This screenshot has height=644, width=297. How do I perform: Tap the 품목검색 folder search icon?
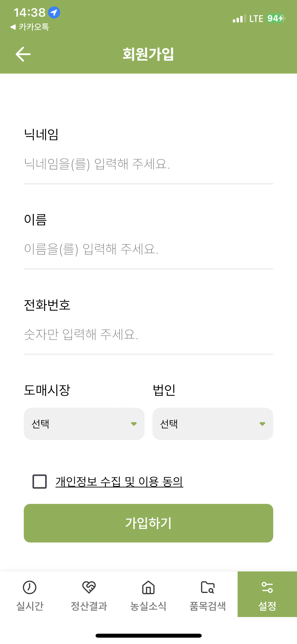pyautogui.click(x=208, y=587)
